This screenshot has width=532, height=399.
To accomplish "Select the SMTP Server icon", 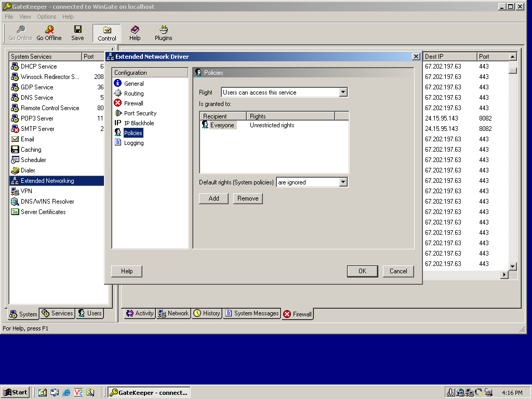I will tap(15, 129).
